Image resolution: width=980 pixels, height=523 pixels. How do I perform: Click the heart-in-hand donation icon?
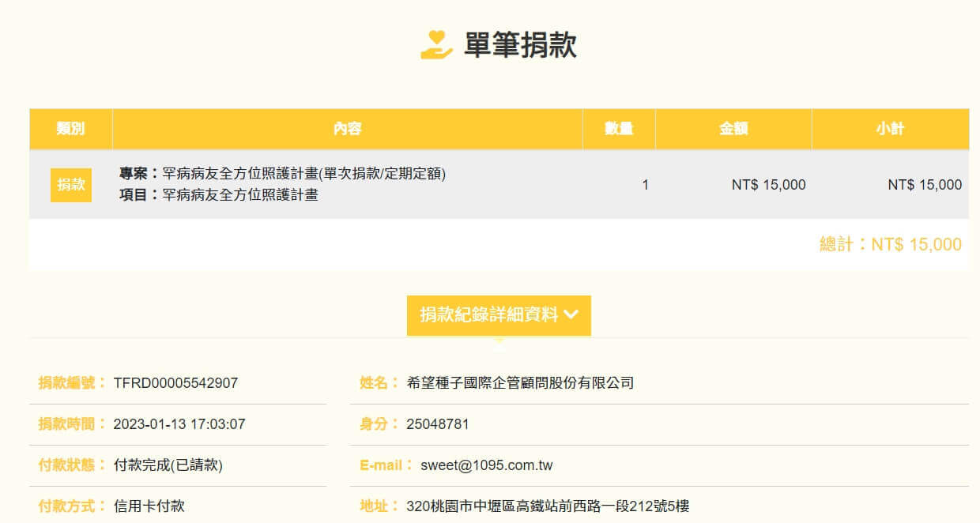tap(436, 45)
